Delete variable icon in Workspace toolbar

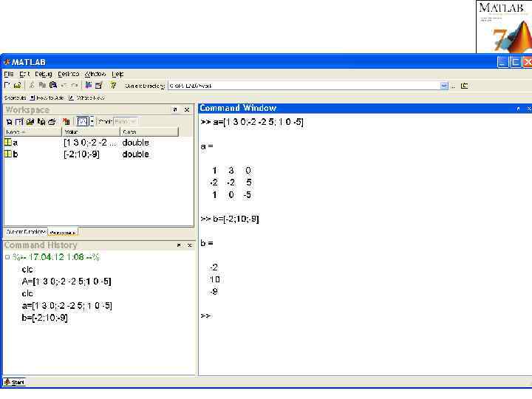[x=66, y=121]
